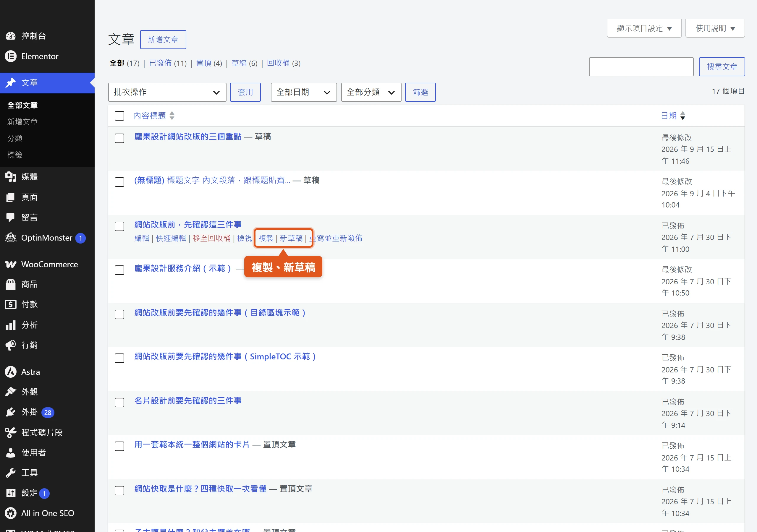Click the OptinMonster notification badge 1

click(80, 238)
